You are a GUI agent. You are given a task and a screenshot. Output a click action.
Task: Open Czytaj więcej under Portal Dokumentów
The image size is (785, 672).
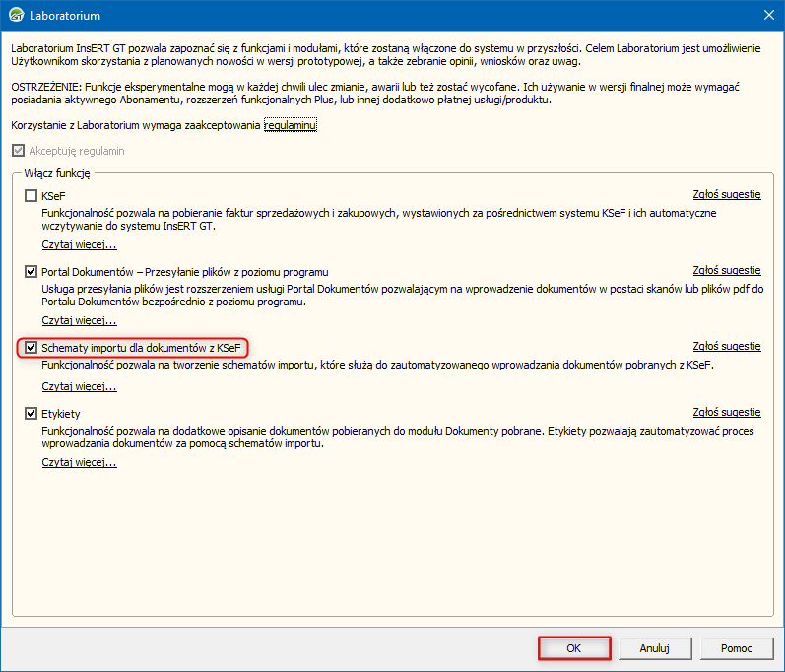click(79, 320)
